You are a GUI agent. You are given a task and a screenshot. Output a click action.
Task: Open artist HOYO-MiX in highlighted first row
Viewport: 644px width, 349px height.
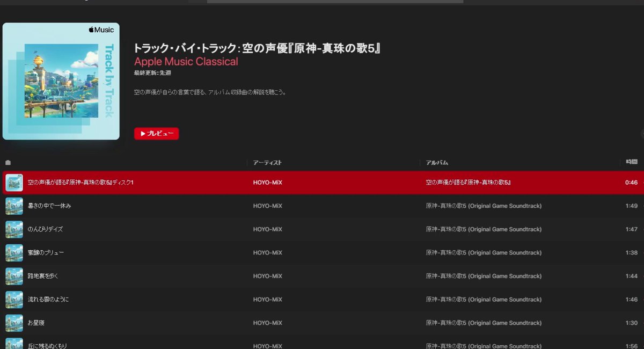(x=268, y=183)
